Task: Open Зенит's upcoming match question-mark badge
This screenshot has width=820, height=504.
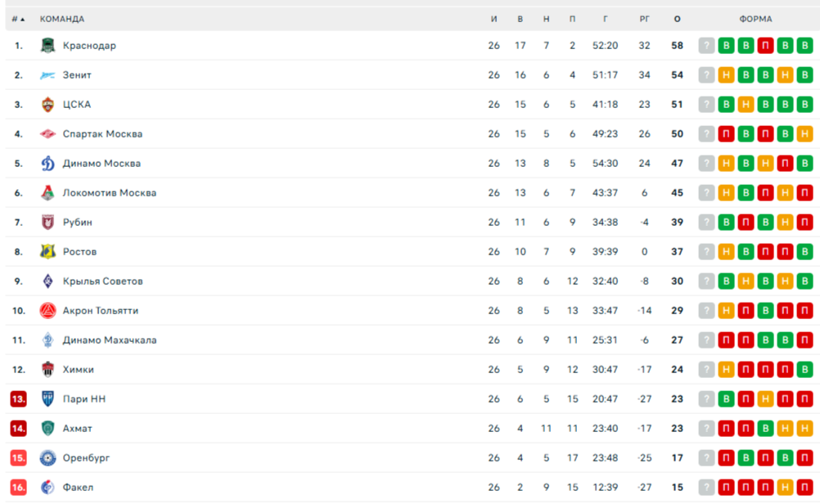Action: [x=706, y=75]
